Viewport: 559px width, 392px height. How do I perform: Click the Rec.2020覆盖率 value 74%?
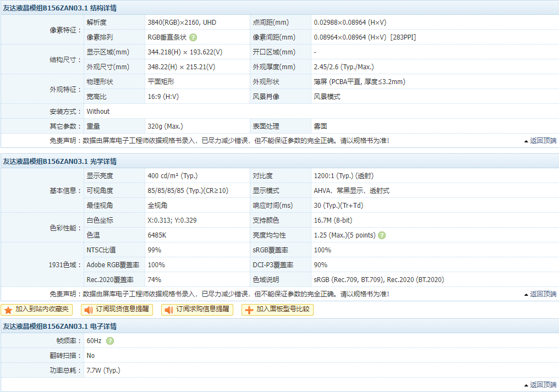click(155, 280)
